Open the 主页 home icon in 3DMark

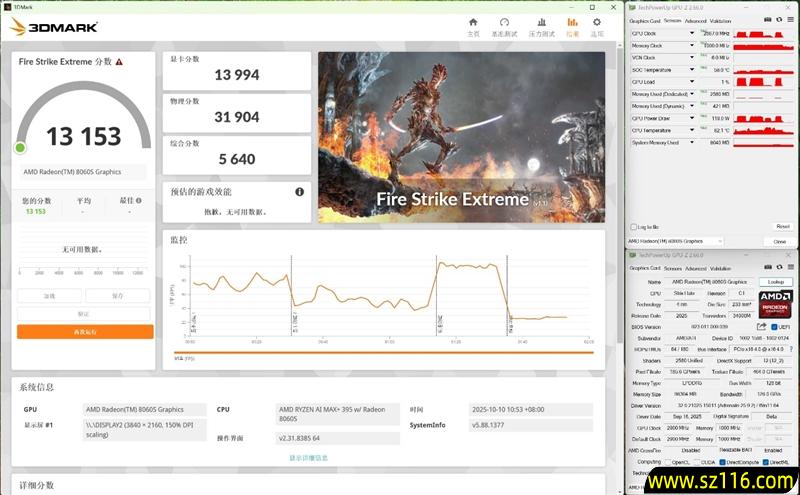473,26
